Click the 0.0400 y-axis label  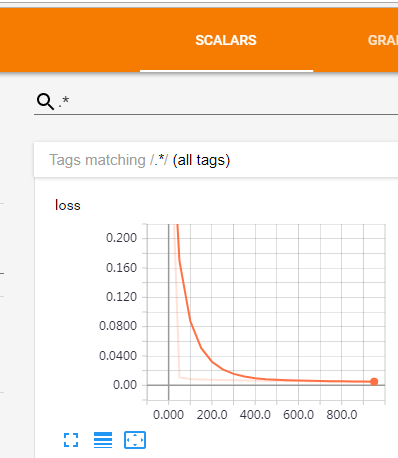[118, 356]
